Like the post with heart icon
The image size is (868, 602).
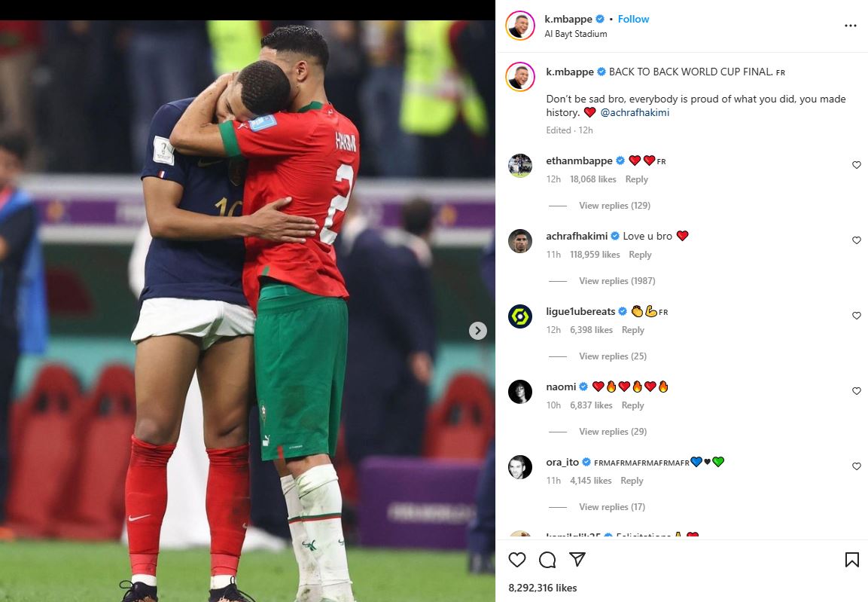516,560
